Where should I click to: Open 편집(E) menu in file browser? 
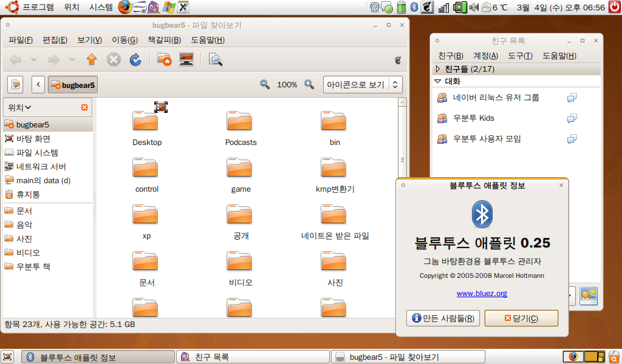tap(55, 40)
